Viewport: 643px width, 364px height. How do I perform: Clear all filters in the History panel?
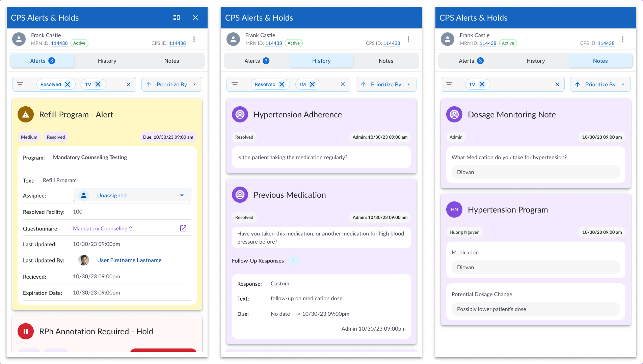(343, 84)
